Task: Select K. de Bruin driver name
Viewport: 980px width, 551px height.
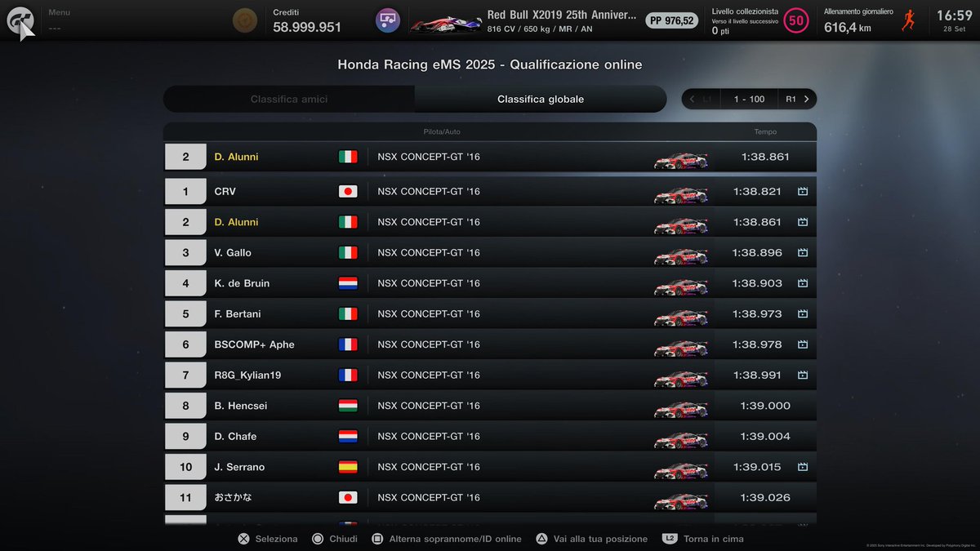Action: [242, 283]
